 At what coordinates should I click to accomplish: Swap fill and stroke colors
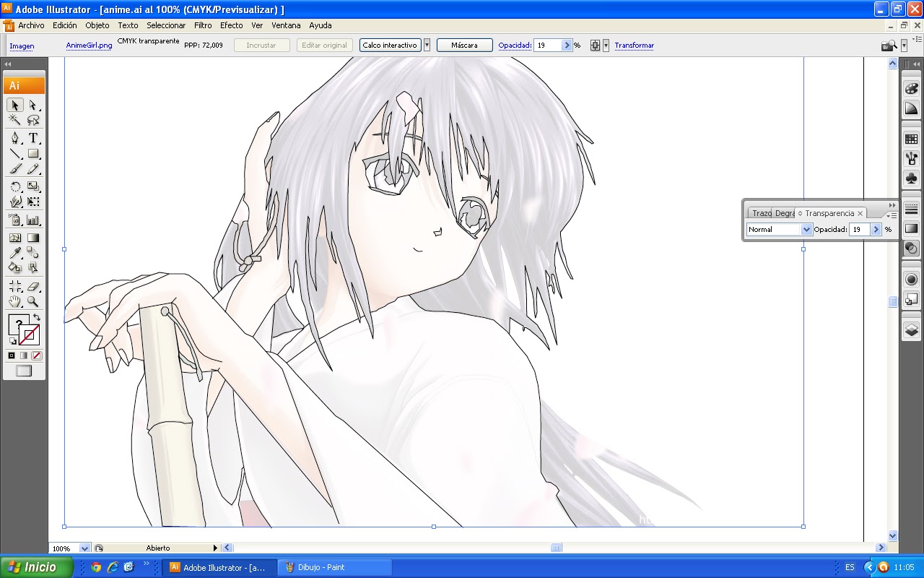(36, 318)
